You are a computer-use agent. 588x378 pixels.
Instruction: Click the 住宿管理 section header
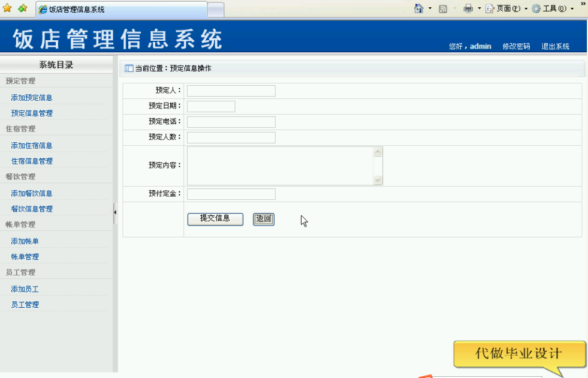(20, 129)
